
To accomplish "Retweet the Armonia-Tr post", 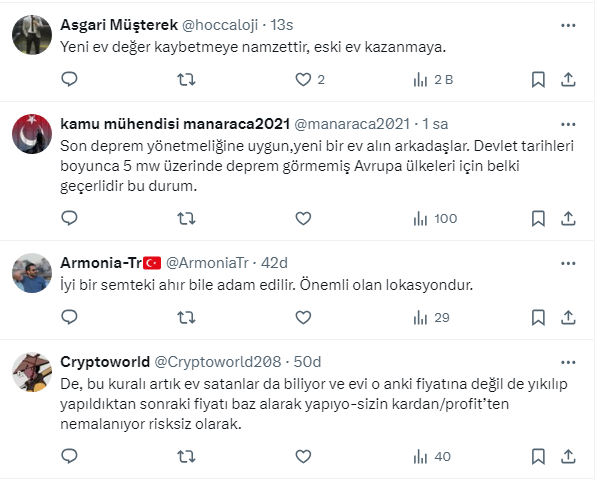I will tap(186, 317).
